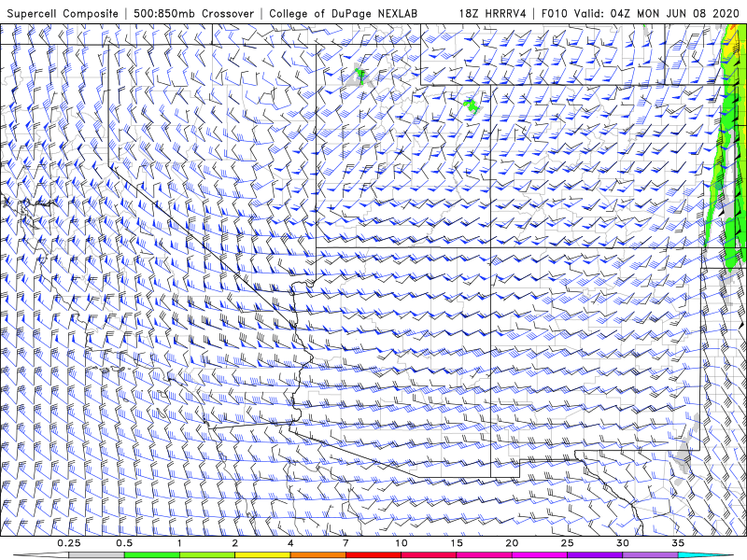747x560 pixels.
Task: Click the legend value 30
Action: point(622,543)
